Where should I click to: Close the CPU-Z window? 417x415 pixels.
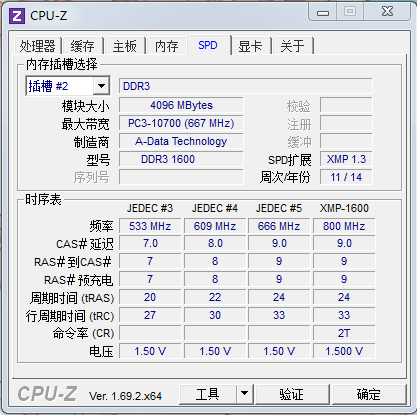tap(387, 11)
